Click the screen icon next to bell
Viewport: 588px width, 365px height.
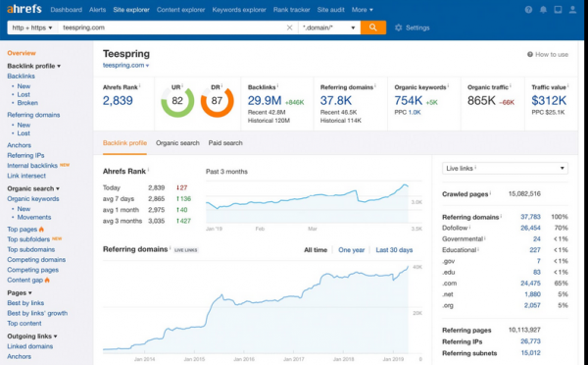coord(558,10)
